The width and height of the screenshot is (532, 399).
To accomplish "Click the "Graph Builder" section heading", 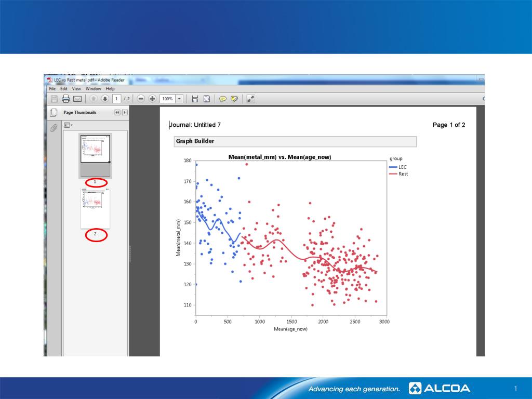I will 195,141.
